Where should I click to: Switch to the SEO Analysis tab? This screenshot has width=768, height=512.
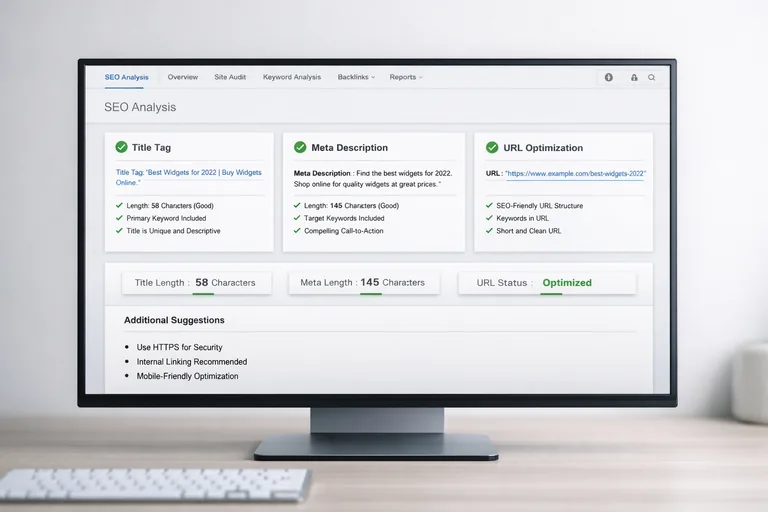pyautogui.click(x=126, y=77)
